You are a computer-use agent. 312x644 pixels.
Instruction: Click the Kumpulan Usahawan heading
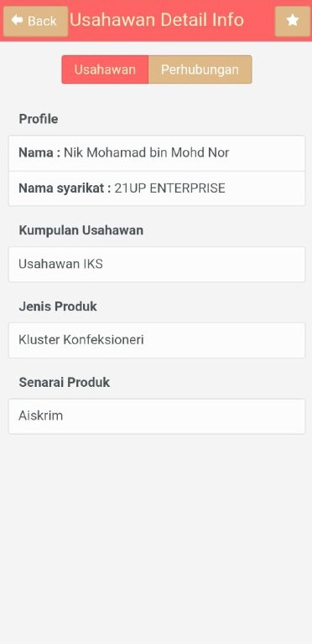point(81,230)
